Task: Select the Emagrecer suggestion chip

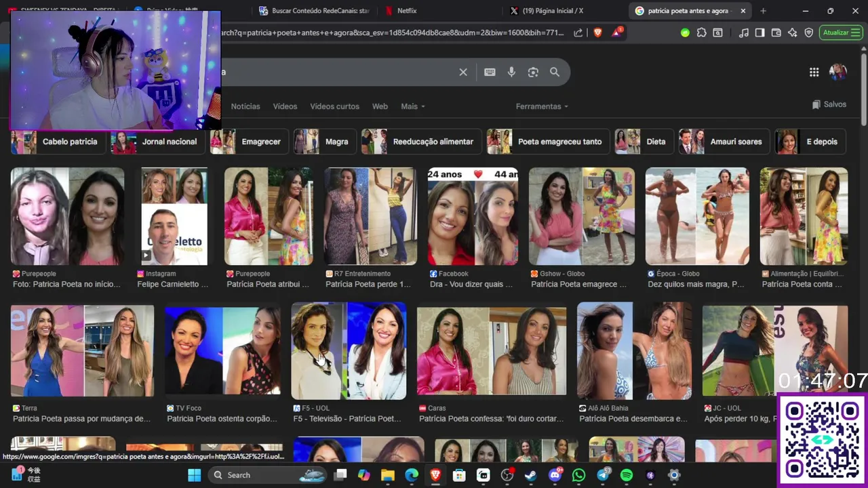Action: pos(249,142)
